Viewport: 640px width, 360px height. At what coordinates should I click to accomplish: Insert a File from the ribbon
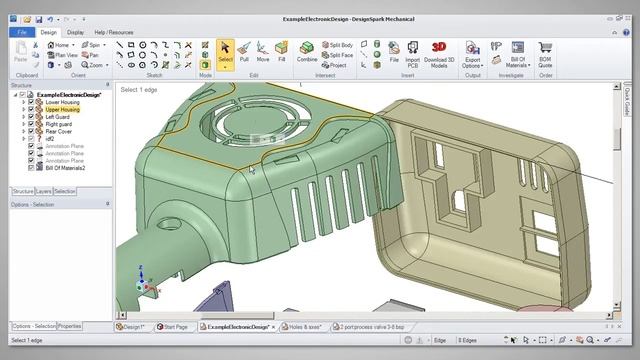[393, 52]
